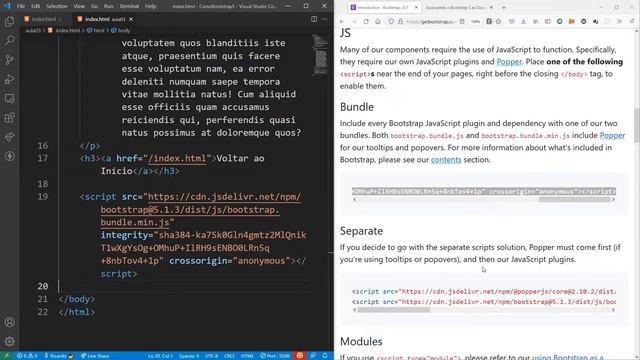640x360 pixels.
Task: Open the Go menu
Action: point(94,6)
